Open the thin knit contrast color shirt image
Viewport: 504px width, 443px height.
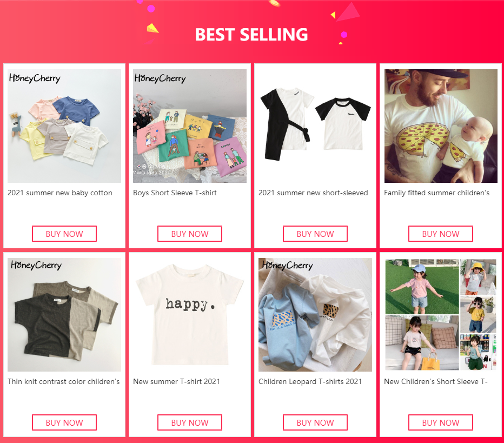click(x=64, y=315)
